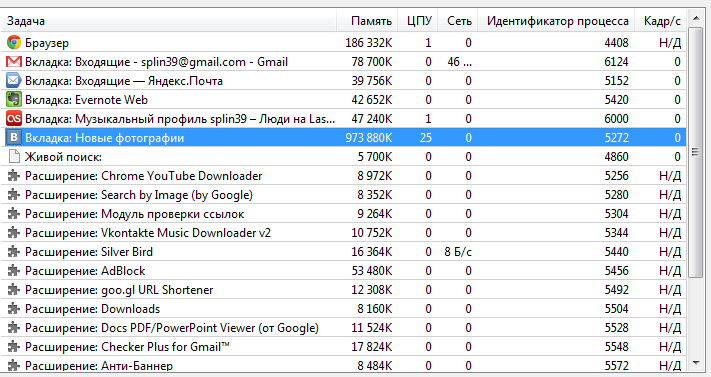The height and width of the screenshot is (377, 711).
Task: Click the Н/Д frame rate in Браузер row
Action: point(670,43)
